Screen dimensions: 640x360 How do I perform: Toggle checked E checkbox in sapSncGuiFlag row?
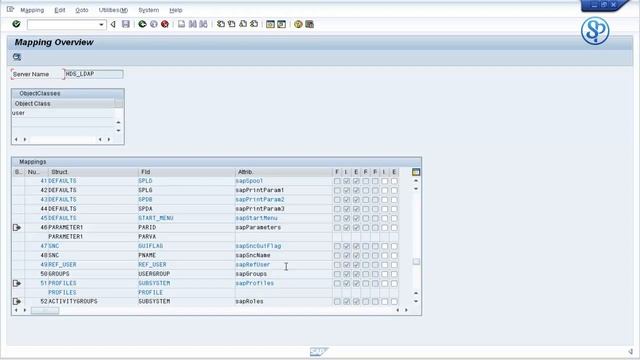(x=356, y=246)
